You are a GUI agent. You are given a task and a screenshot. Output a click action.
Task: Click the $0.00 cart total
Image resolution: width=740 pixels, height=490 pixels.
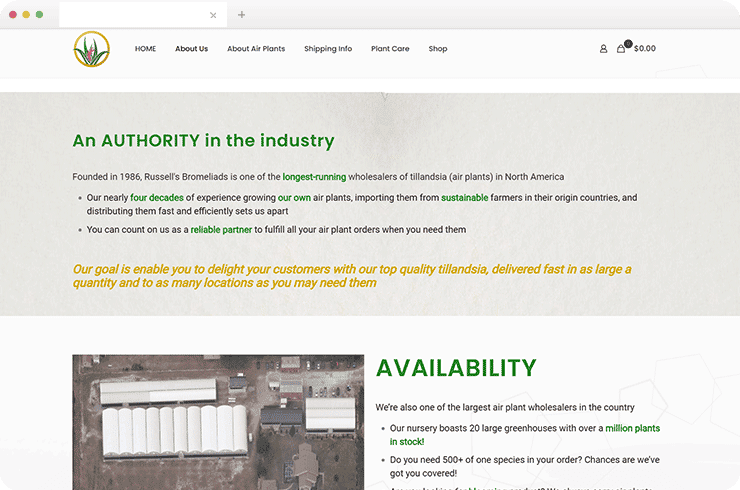[x=645, y=49]
